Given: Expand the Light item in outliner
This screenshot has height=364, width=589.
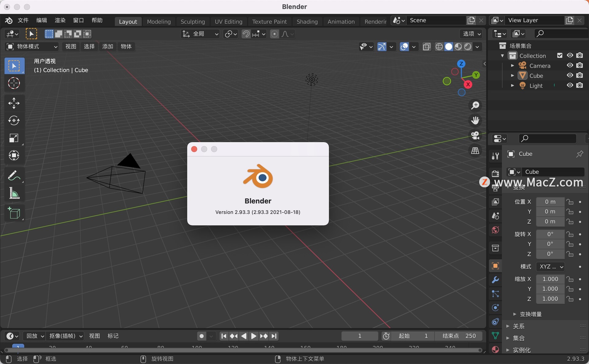Looking at the screenshot, I should (x=512, y=85).
